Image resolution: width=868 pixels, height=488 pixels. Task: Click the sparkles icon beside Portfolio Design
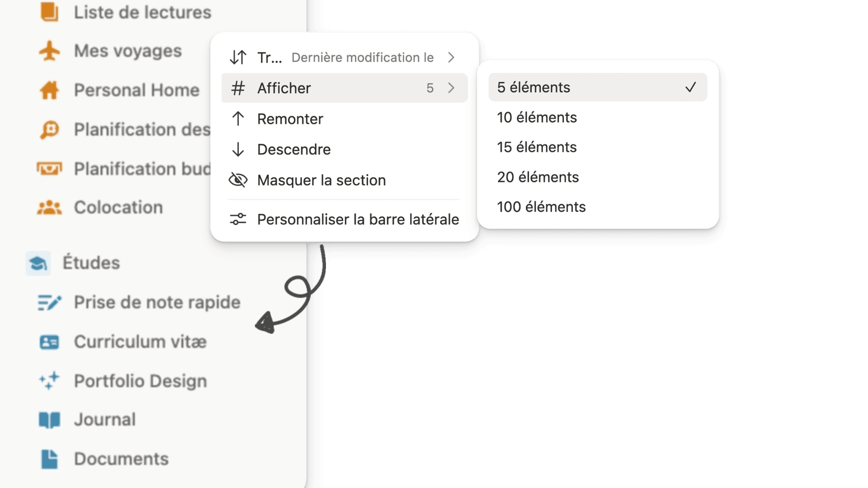click(49, 381)
